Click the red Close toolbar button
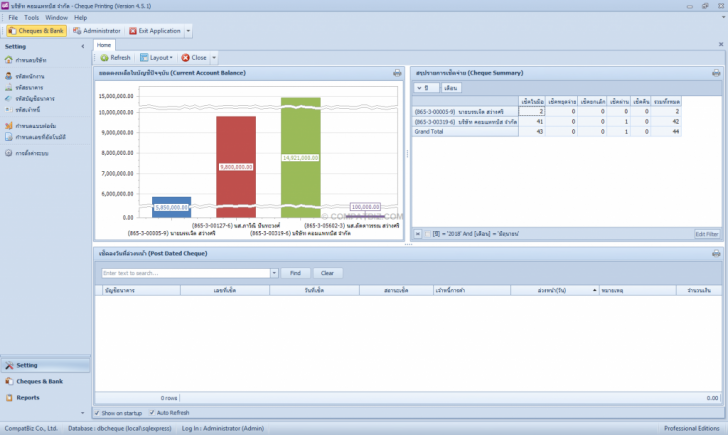Image resolution: width=728 pixels, height=435 pixels. (x=194, y=58)
